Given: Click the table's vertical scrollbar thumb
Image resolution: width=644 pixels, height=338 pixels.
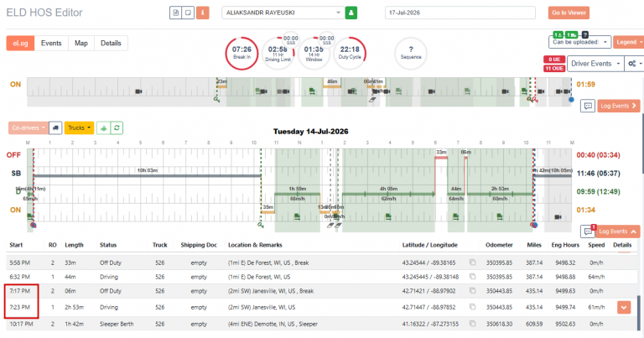Looking at the screenshot, I should coord(639,312).
